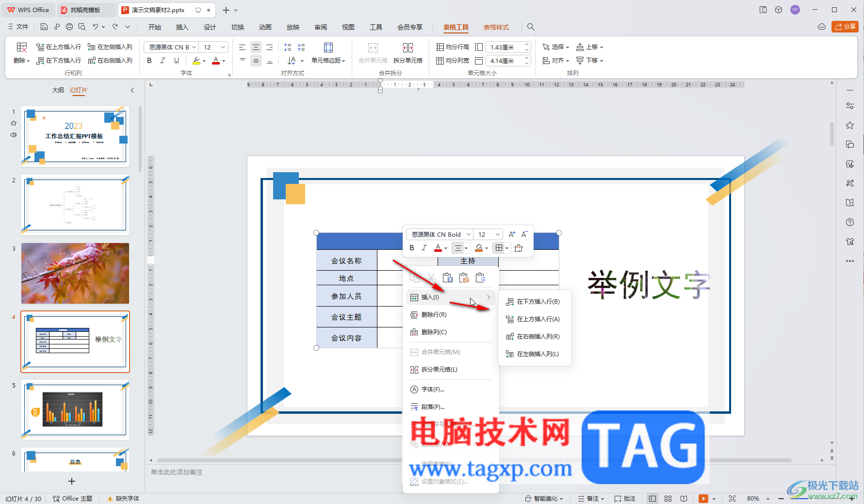
Task: Open the ribbon search magnifier
Action: pos(531,27)
